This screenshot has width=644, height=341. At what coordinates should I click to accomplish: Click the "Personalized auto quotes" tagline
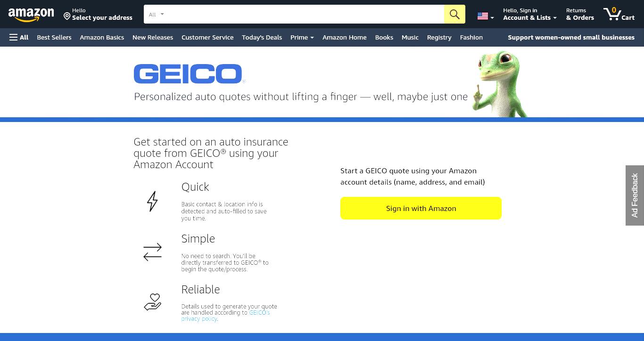[x=301, y=97]
